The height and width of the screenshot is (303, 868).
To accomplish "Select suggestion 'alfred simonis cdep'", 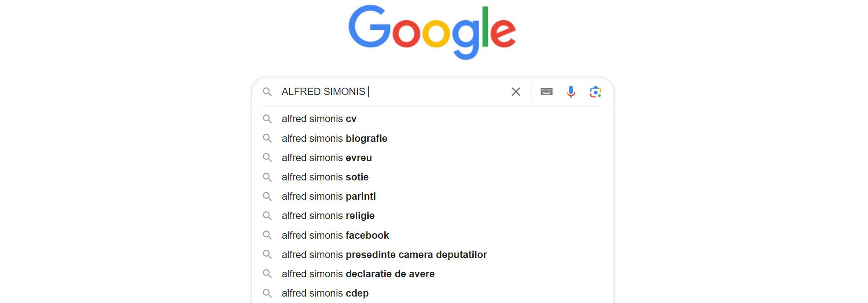I will (325, 292).
